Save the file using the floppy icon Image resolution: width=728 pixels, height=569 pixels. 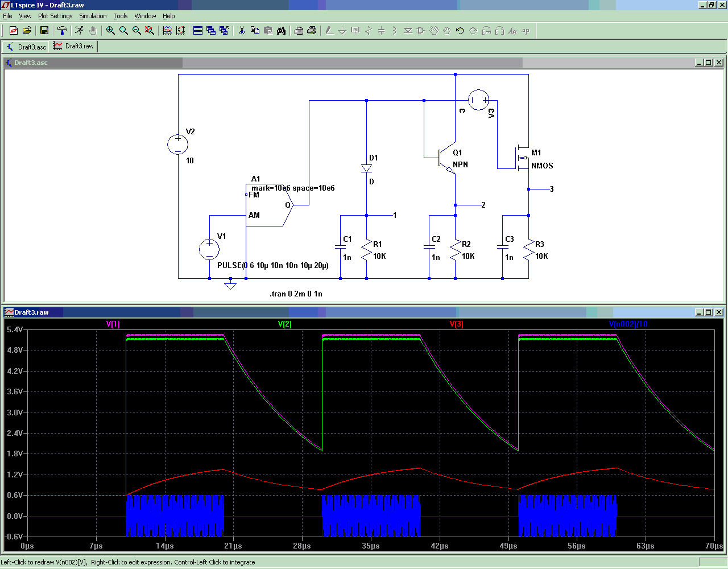44,31
